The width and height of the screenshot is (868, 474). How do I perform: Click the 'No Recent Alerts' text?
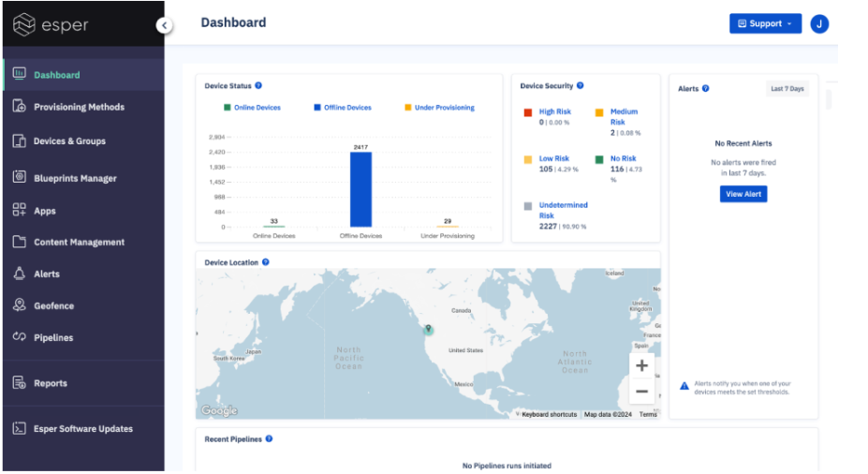coord(743,143)
